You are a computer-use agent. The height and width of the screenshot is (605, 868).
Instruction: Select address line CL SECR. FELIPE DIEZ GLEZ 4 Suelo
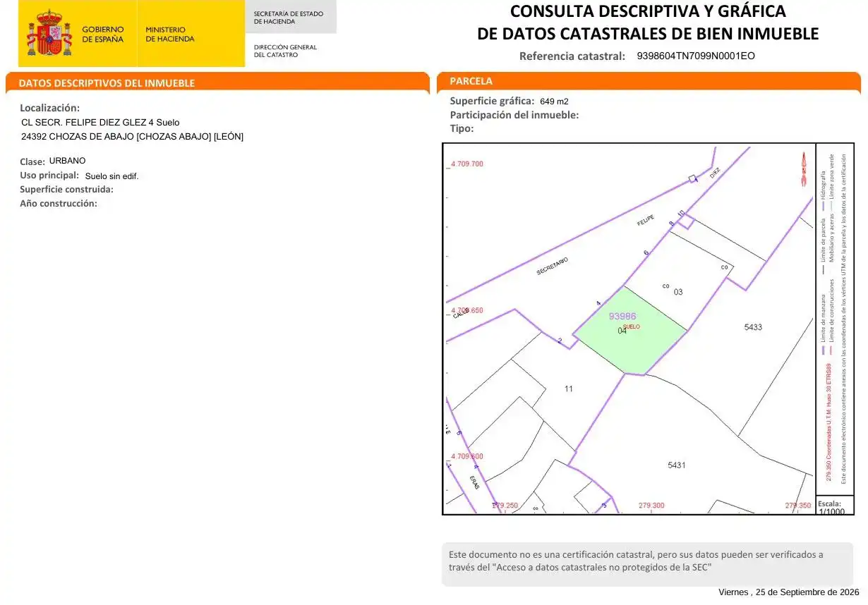(100, 123)
